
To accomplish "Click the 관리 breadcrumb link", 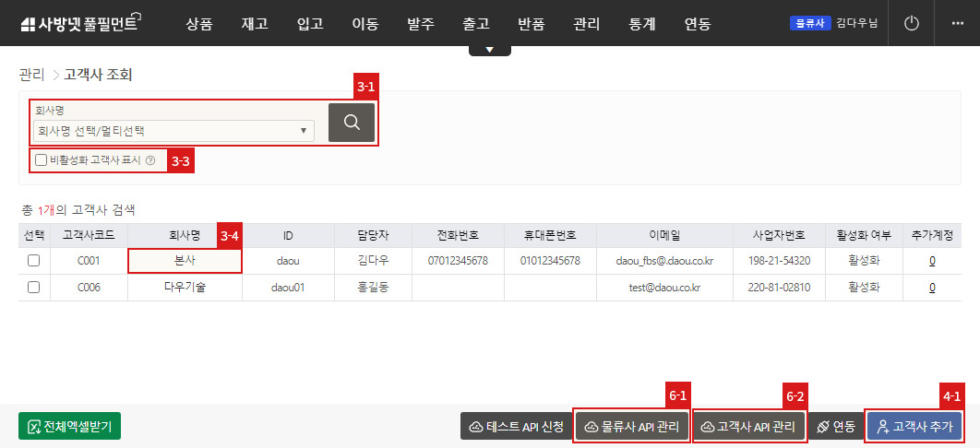I will tap(31, 75).
